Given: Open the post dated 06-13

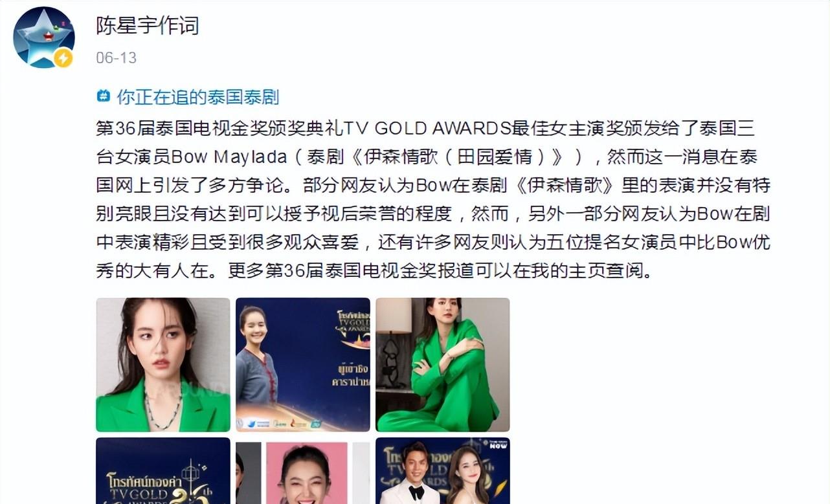Looking at the screenshot, I should pyautogui.click(x=117, y=58).
